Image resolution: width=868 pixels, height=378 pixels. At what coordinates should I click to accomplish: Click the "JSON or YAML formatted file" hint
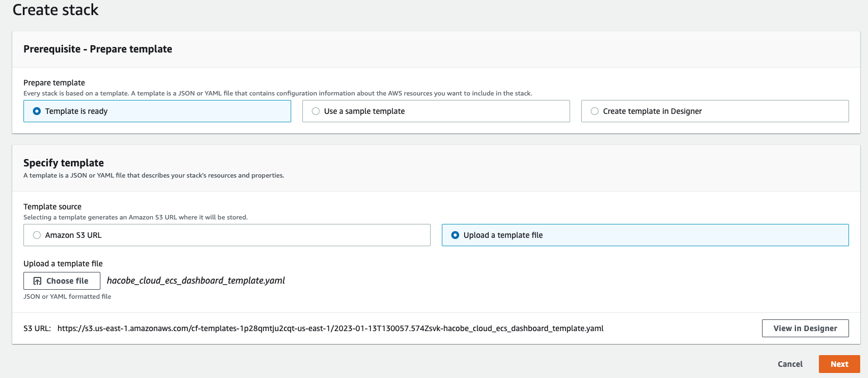[67, 296]
